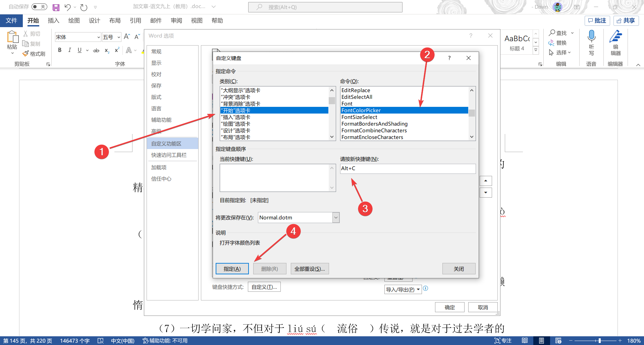The width and height of the screenshot is (644, 345).
Task: Click the Save icon in title bar
Action: tap(56, 7)
